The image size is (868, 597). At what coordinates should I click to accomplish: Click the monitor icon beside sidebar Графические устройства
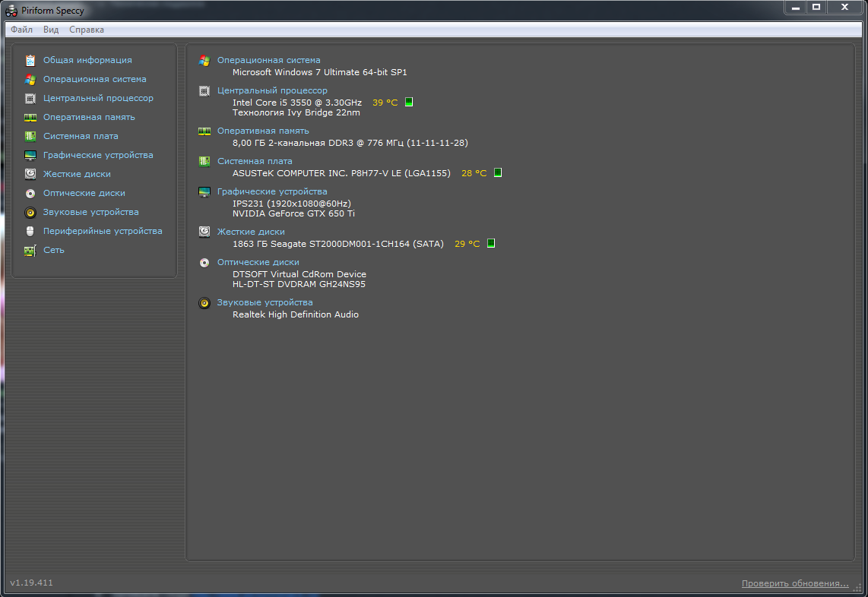coord(30,156)
